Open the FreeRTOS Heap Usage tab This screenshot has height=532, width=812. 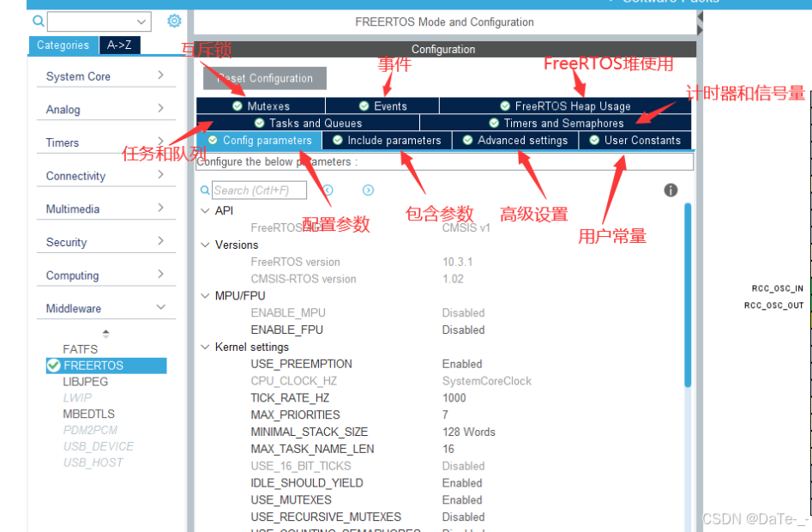click(565, 106)
